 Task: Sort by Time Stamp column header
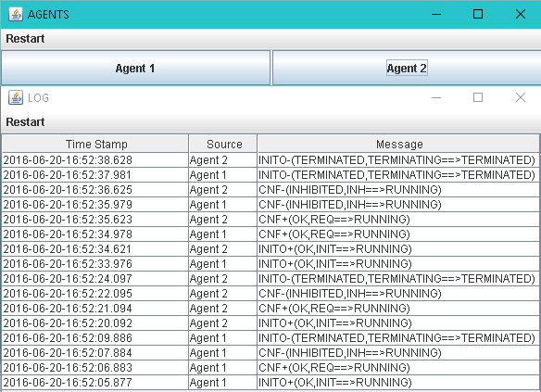(95, 144)
